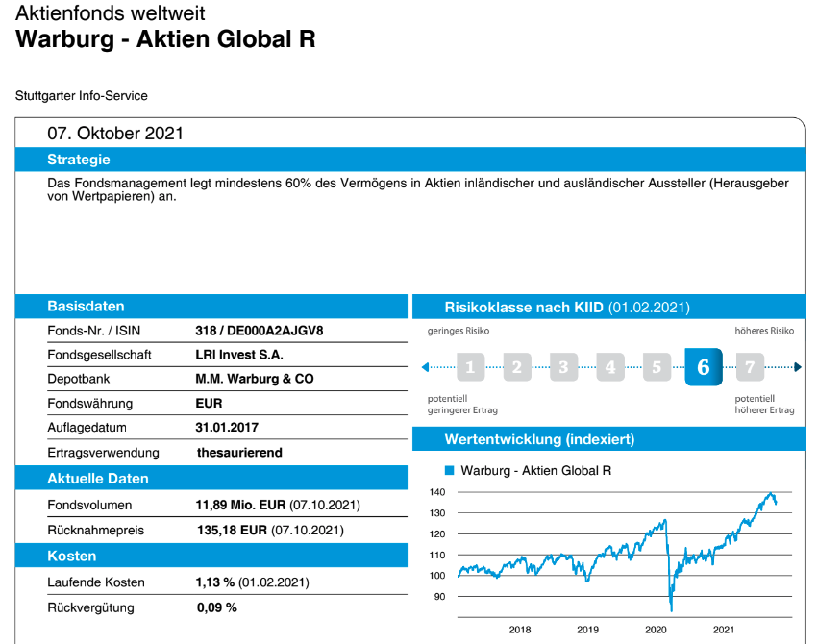Select risk class box 7
818x644 pixels.
[750, 367]
